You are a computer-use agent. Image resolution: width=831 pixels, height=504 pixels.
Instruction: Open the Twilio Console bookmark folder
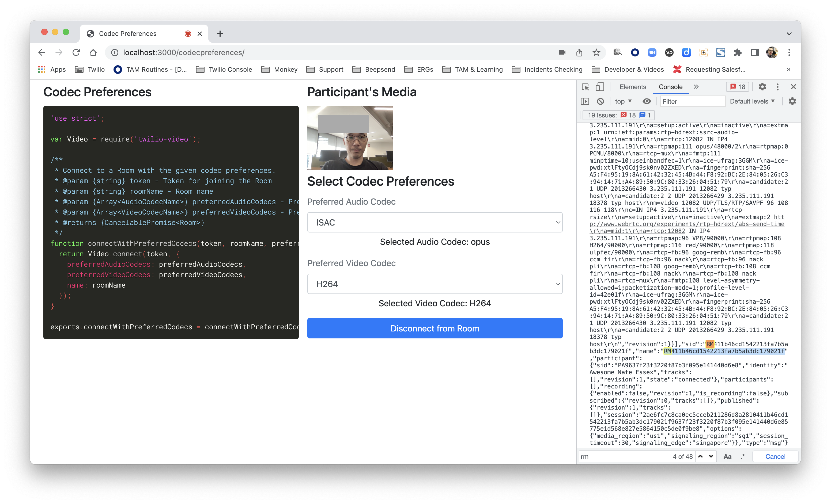pyautogui.click(x=224, y=69)
